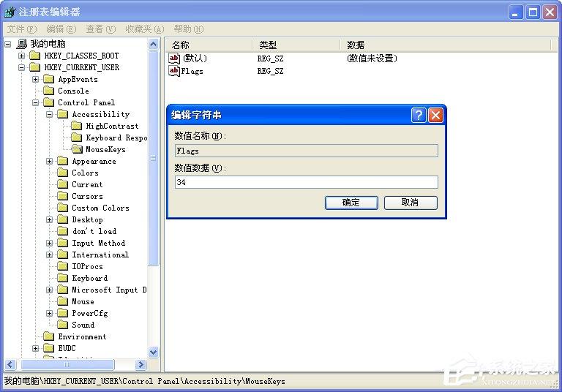
Task: Click the Accessibility folder icon
Action: pyautogui.click(x=63, y=114)
